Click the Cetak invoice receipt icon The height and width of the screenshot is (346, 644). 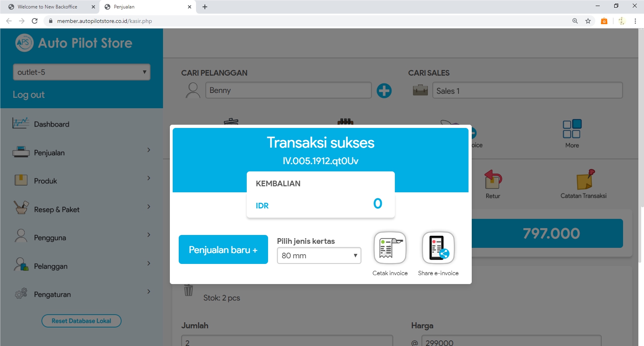tap(390, 248)
